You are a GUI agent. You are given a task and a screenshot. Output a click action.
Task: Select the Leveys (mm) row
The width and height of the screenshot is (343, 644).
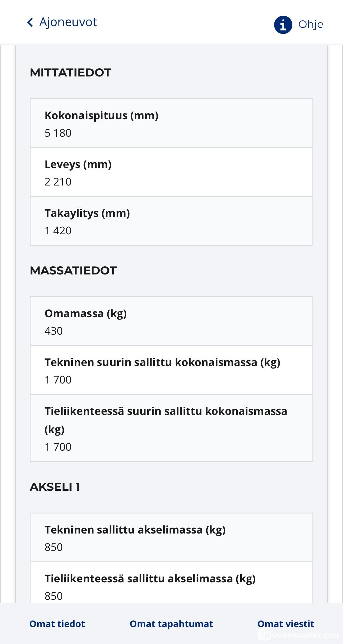coord(171,172)
